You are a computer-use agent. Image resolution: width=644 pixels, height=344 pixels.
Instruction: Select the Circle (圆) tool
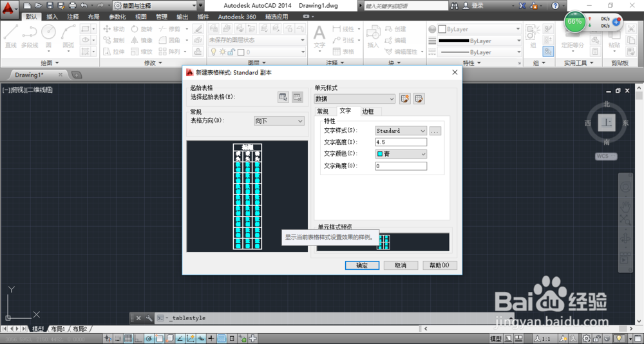(x=48, y=37)
